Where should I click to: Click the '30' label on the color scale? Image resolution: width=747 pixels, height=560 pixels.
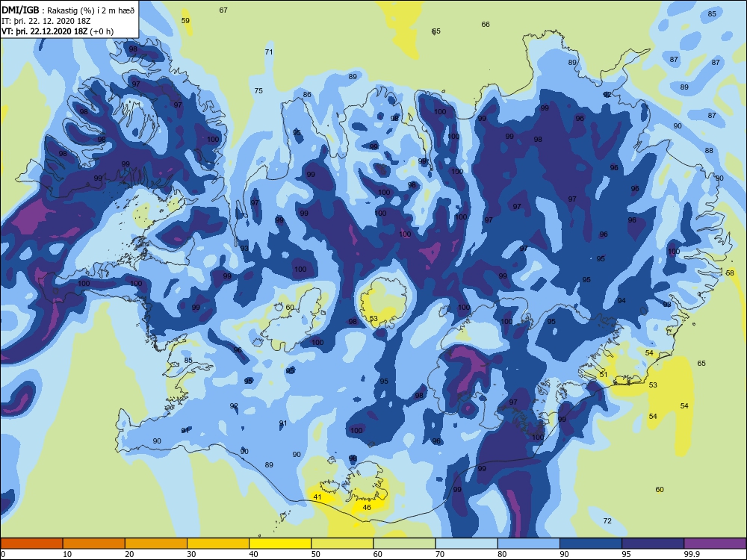tap(191, 554)
